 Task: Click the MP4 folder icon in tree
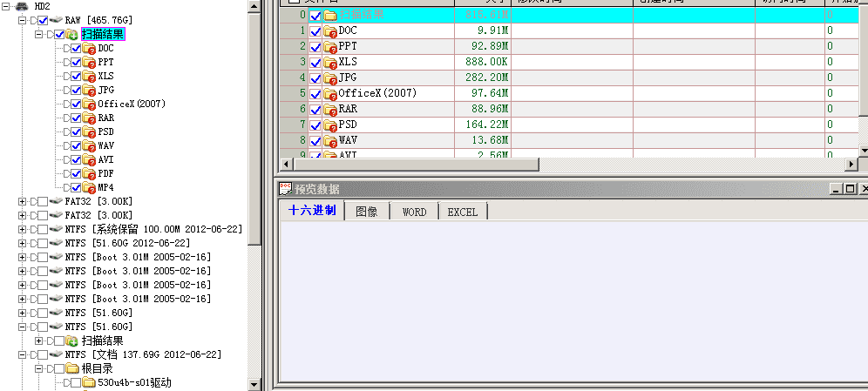89,188
